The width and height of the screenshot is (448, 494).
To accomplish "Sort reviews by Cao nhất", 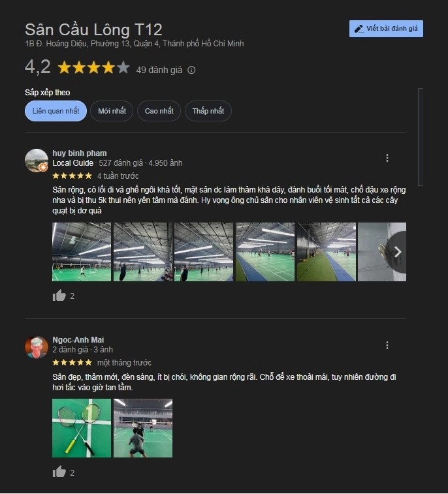I will (159, 111).
